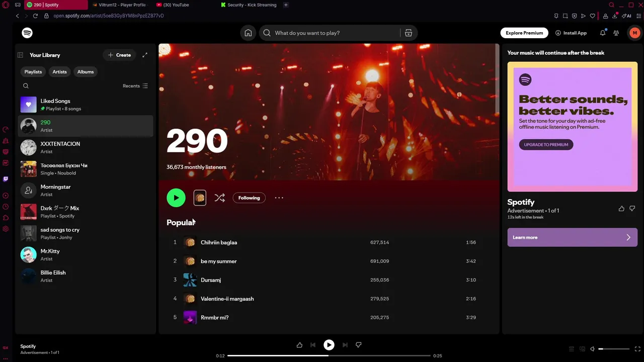Screen dimensions: 644x362
Task: Dislike the advertisement with thumbs down in side panel
Action: [x=632, y=208]
